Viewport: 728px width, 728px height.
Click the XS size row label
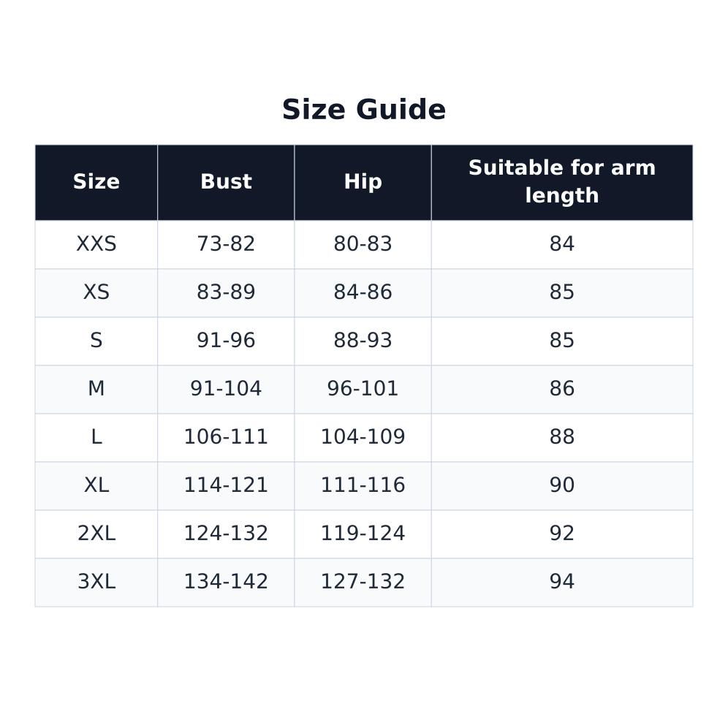96,292
